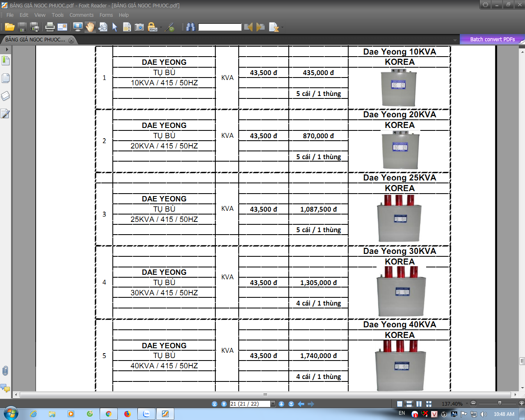Click the Print icon in toolbar
Viewport: 525px width, 420px height.
(x=50, y=27)
